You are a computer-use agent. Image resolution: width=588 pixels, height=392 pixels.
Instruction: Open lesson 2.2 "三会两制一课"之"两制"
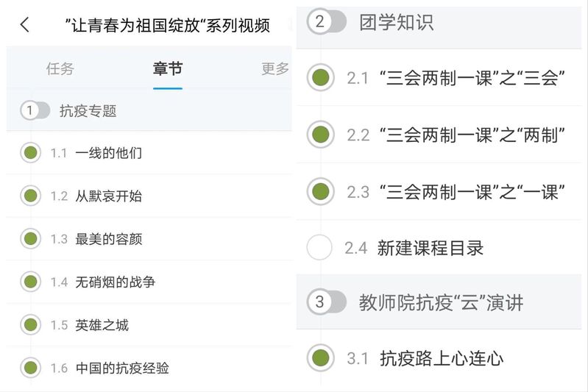click(x=472, y=135)
